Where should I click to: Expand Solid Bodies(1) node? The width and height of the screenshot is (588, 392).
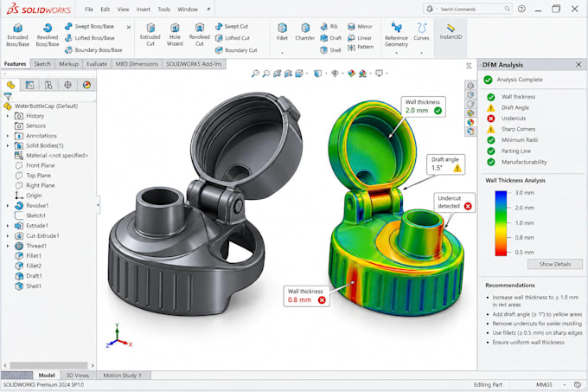(x=8, y=145)
